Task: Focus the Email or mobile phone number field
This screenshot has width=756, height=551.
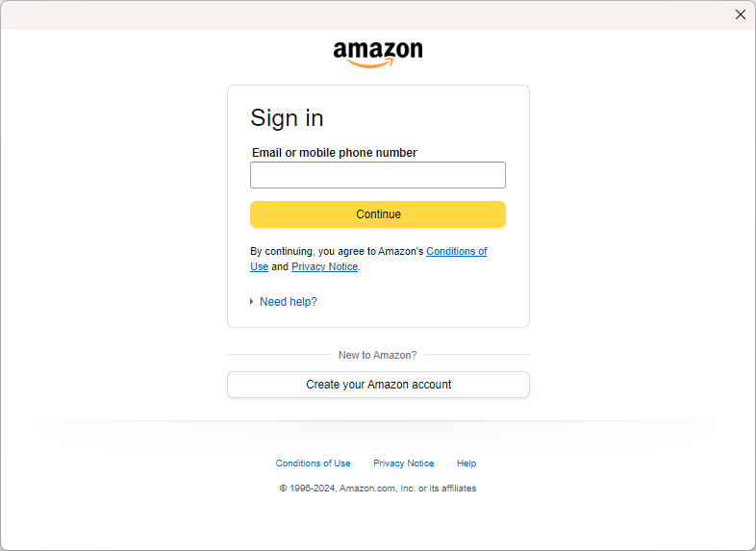Action: coord(377,175)
